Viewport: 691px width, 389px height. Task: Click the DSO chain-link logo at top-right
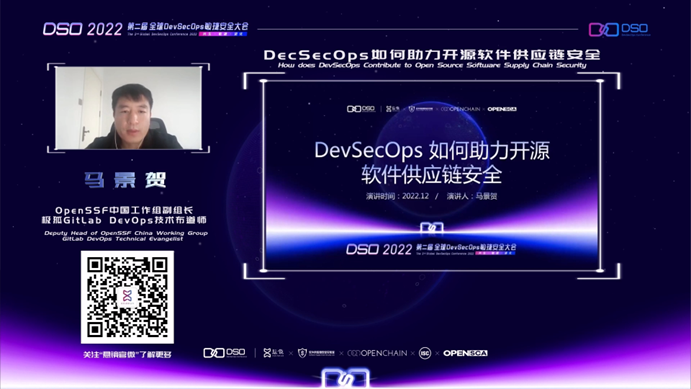619,29
